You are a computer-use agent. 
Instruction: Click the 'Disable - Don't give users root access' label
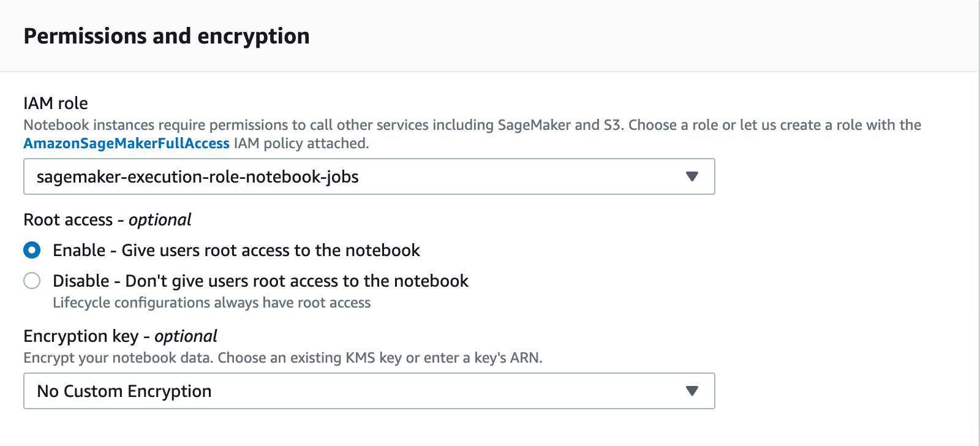(x=260, y=281)
